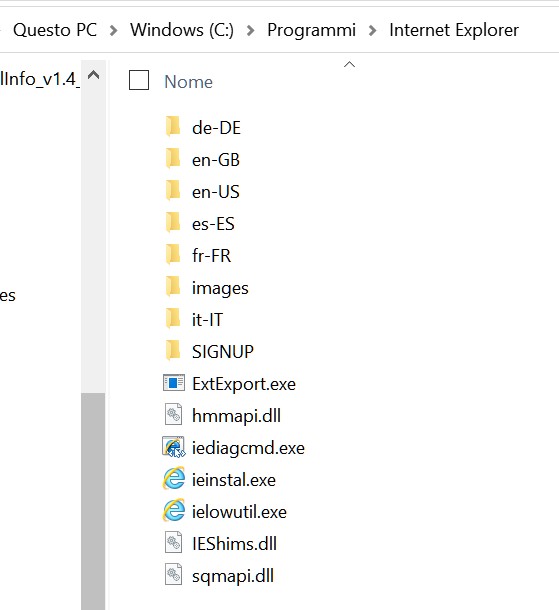Select the images folder name
The image size is (559, 610).
[x=220, y=288]
